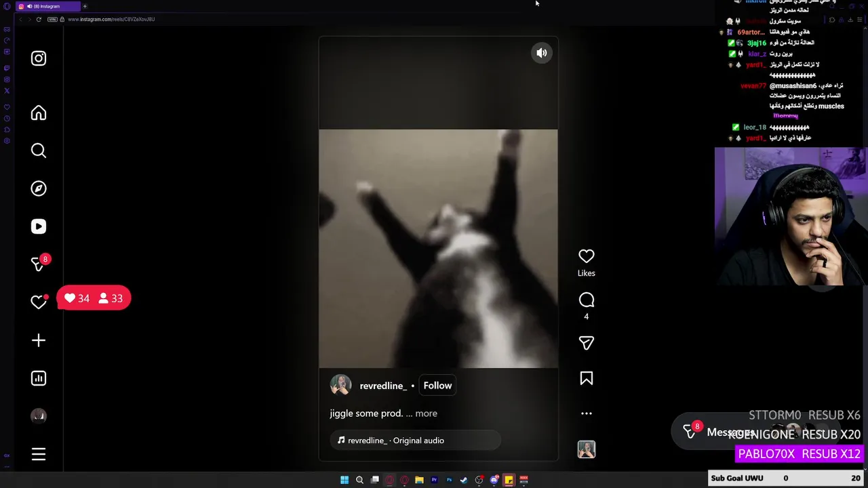
Task: Follow the revredline_ account
Action: (437, 386)
